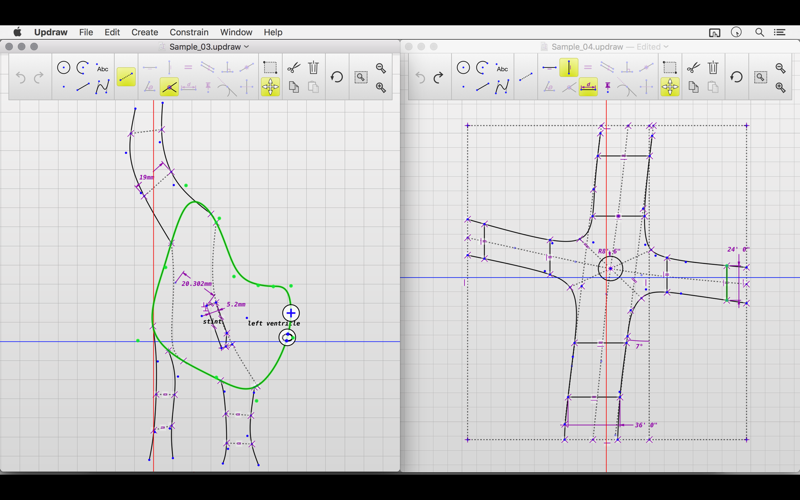Expand the Sample_03.updraw title dropdown

click(247, 47)
